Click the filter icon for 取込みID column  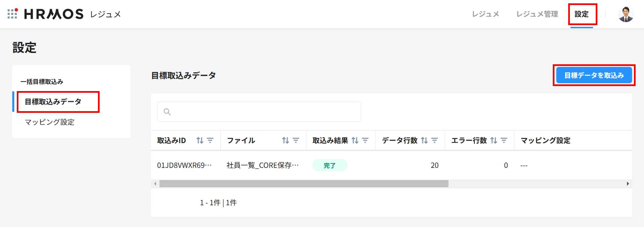(210, 140)
